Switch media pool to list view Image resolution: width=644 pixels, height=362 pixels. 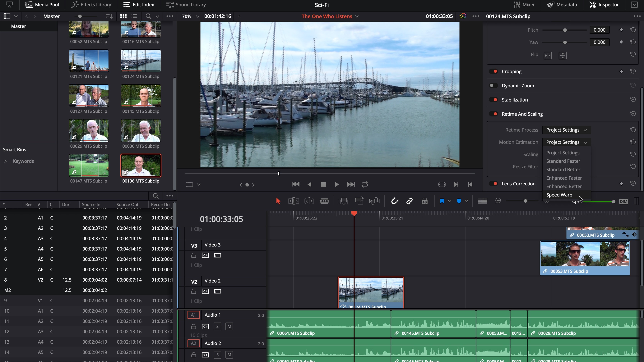pos(134,16)
